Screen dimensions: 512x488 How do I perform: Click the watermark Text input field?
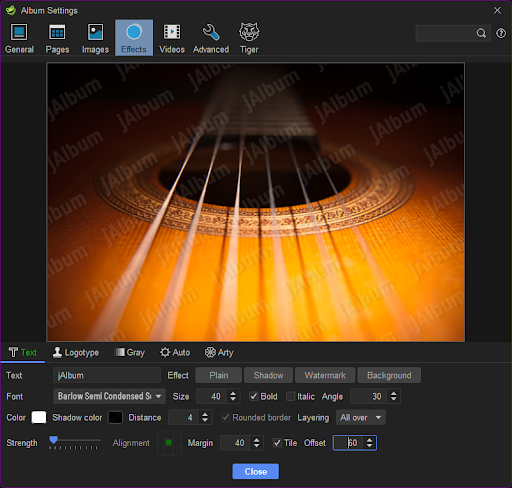107,375
